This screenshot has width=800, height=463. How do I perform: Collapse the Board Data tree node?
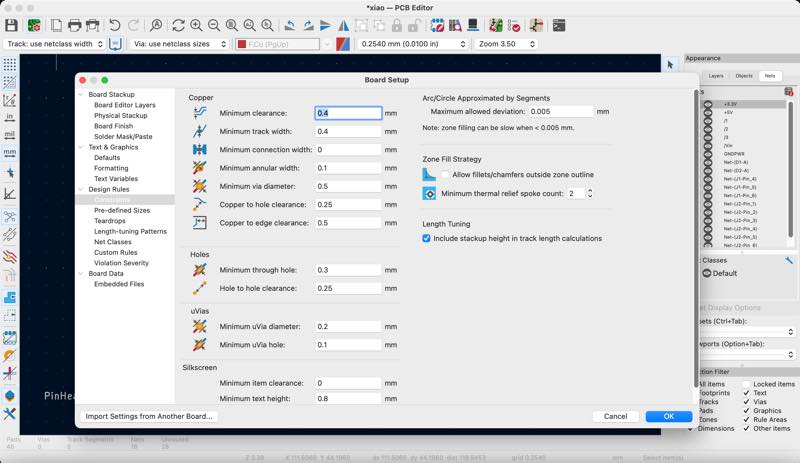[81, 274]
